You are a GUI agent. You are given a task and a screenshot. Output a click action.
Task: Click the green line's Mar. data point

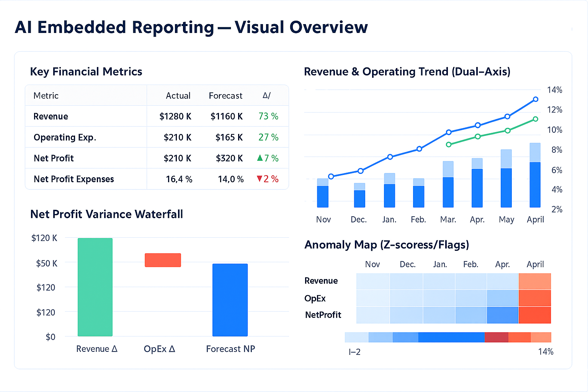click(x=449, y=144)
